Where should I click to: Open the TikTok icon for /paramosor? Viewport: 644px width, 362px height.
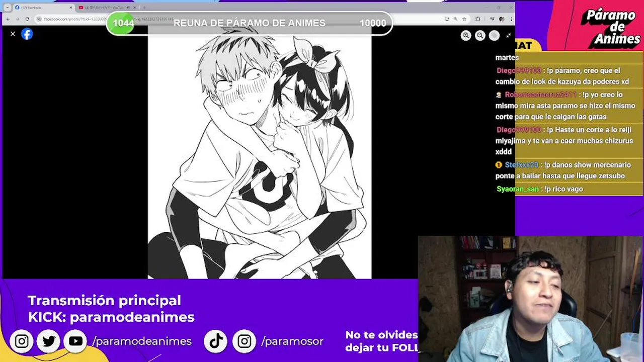216,341
